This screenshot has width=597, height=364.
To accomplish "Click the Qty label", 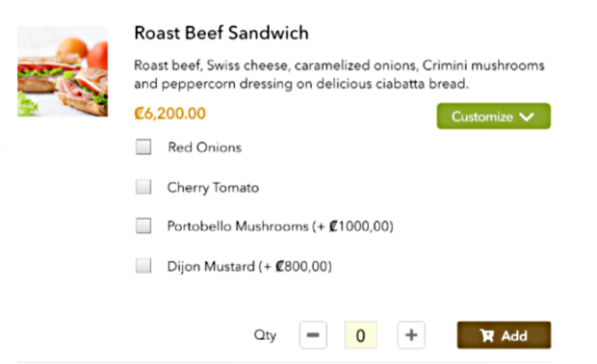I will [x=265, y=335].
